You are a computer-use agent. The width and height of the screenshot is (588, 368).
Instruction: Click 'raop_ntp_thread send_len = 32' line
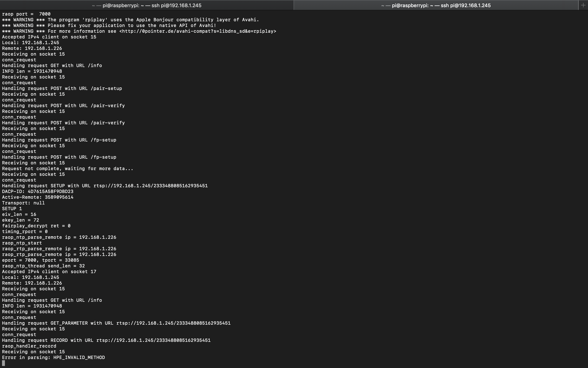coord(43,266)
